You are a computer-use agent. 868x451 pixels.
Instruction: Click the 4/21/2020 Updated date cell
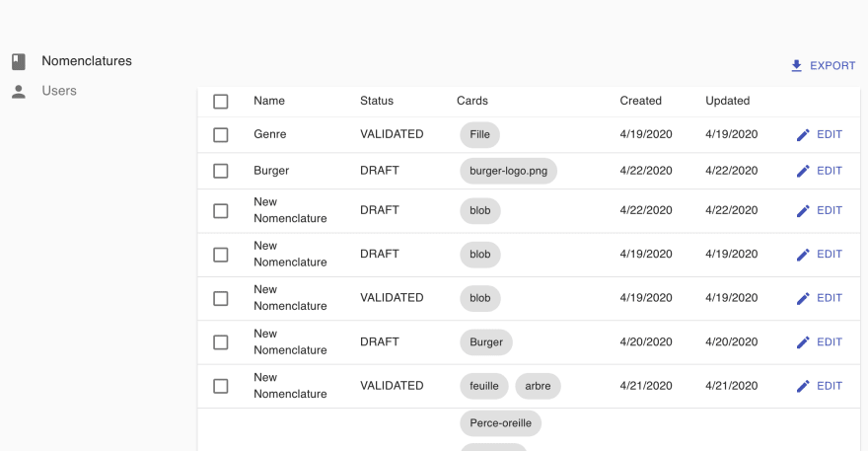coord(731,386)
